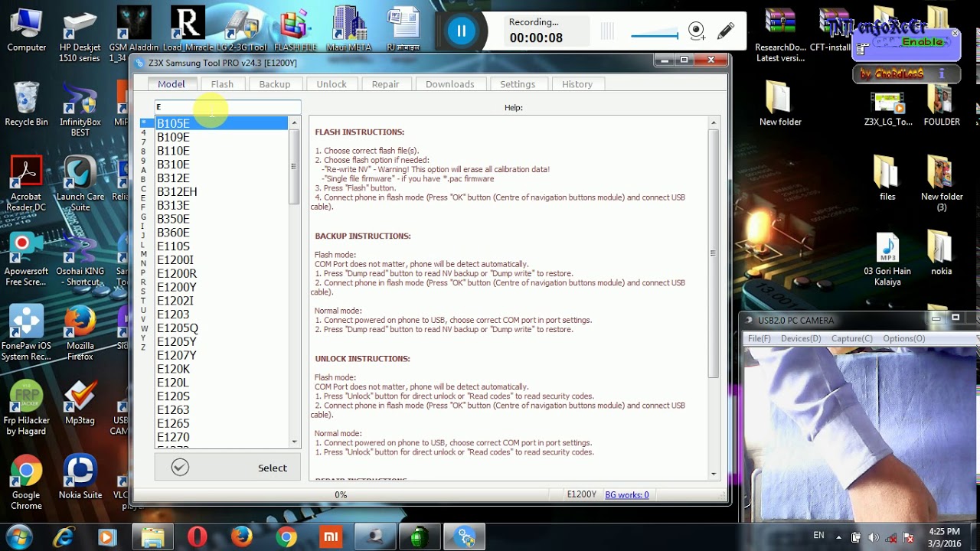
Task: Open FonePaw iOS System Recovery icon
Action: pos(27,333)
